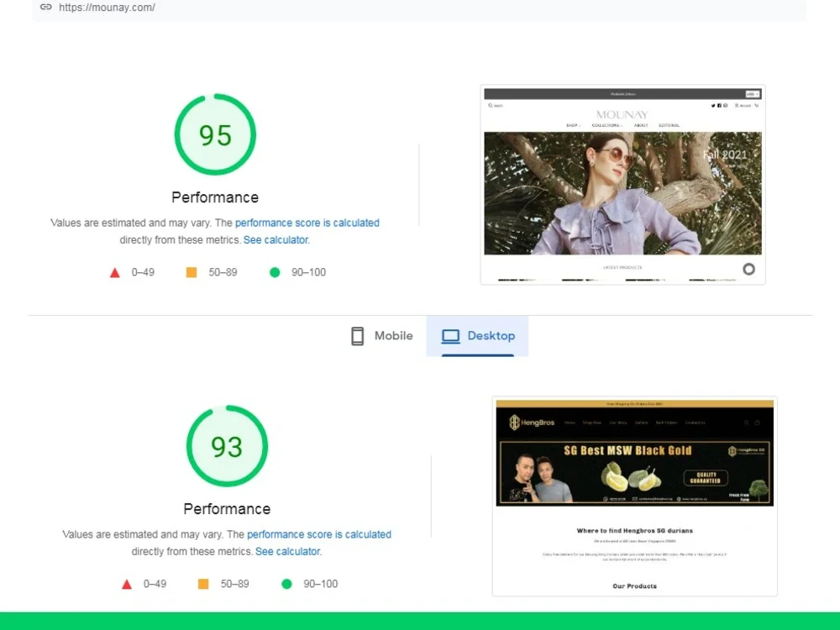Click the HengBros website screenshot thumbnail
Image resolution: width=840 pixels, height=630 pixels.
pos(634,496)
